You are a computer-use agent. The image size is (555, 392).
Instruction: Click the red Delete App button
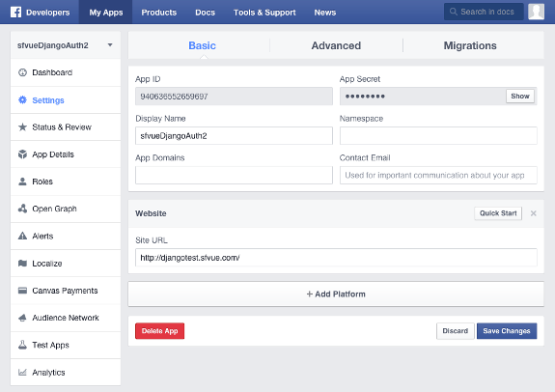pyautogui.click(x=159, y=331)
